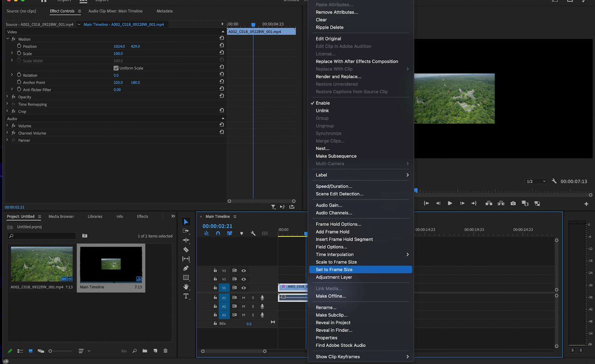This screenshot has width=595, height=364.
Task: Adjust the project thumbnail zoom slider
Action: pos(60,351)
